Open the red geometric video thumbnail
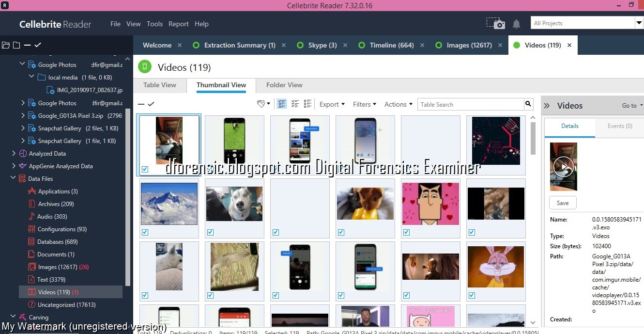This screenshot has height=334, width=644. 496,141
